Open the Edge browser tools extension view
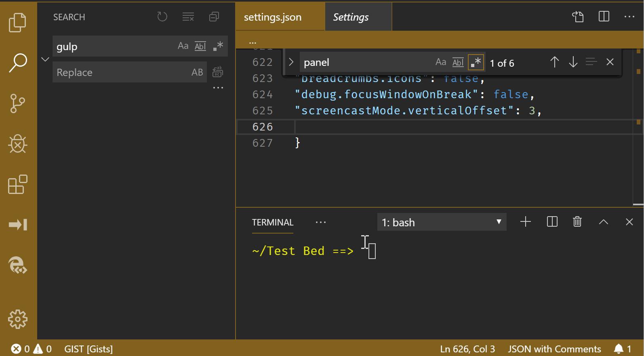644x356 pixels. (17, 265)
